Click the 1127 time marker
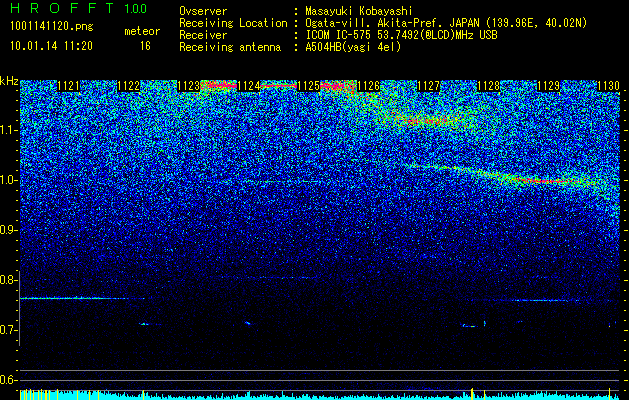 [428, 86]
